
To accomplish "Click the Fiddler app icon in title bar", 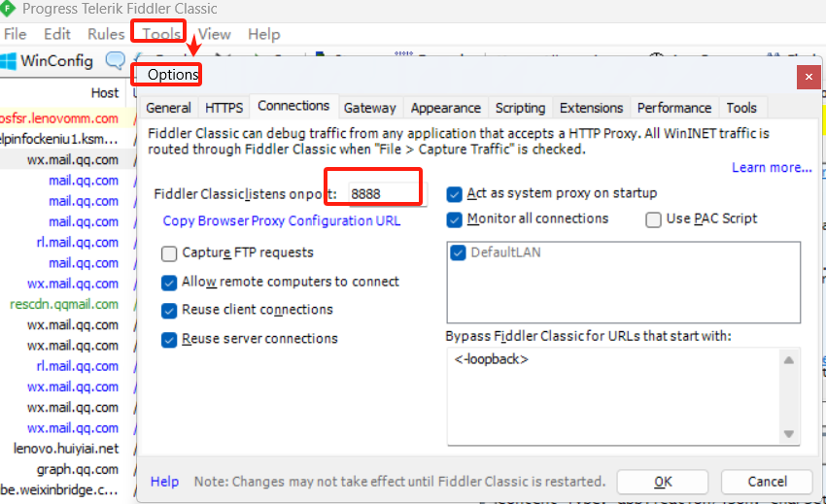I will coord(7,8).
